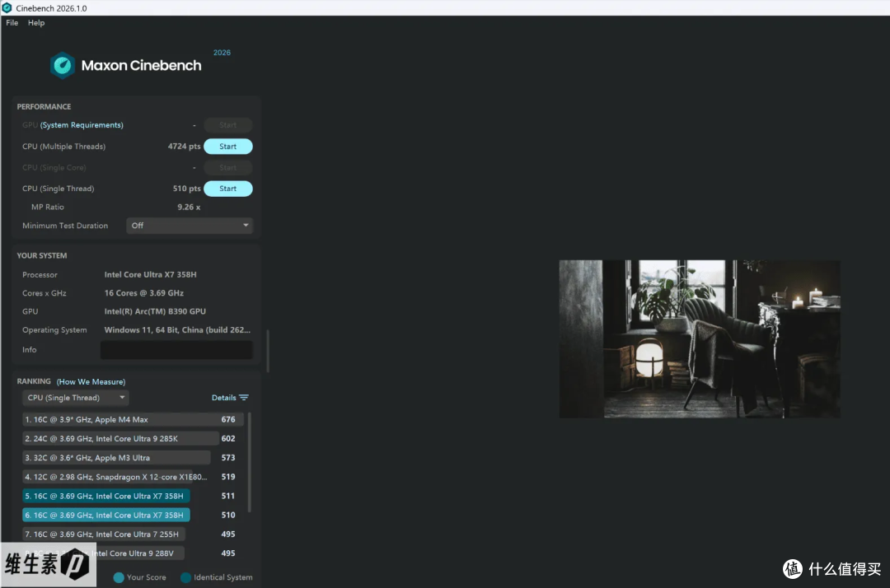This screenshot has width=890, height=588.
Task: Click the 4724 pts multi-thread score
Action: pyautogui.click(x=184, y=147)
